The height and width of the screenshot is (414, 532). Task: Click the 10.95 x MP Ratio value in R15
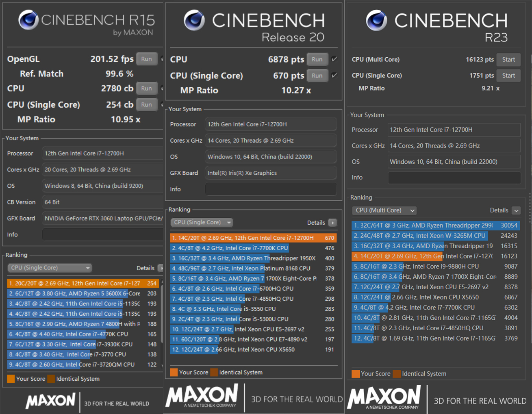pyautogui.click(x=126, y=119)
